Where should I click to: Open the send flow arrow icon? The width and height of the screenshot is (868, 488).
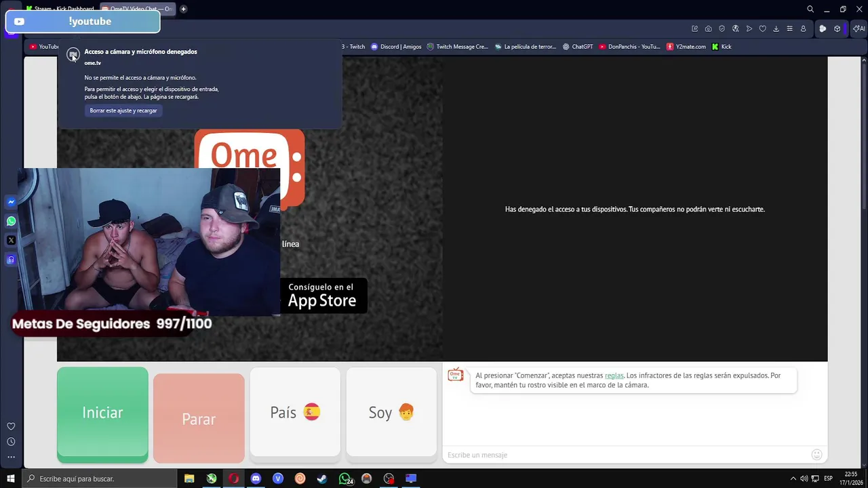pyautogui.click(x=749, y=28)
